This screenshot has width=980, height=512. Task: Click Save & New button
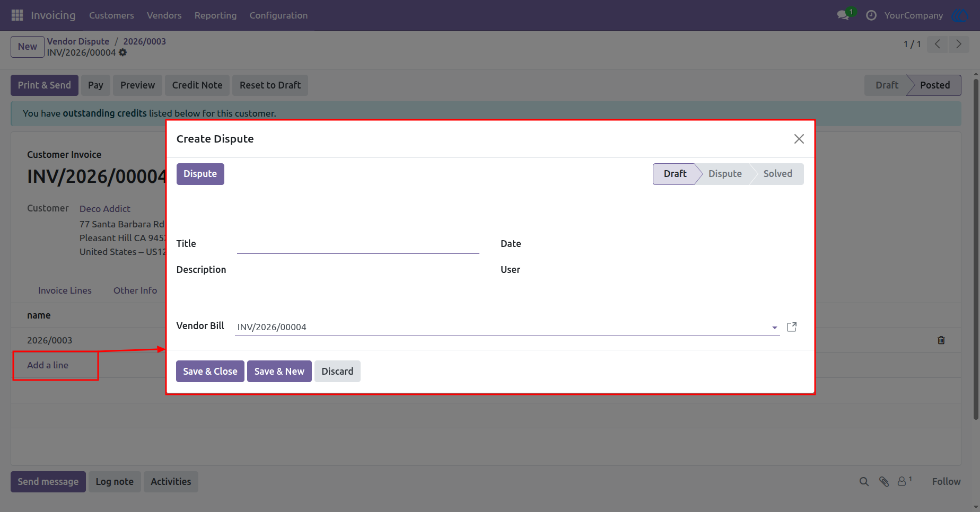coord(279,372)
